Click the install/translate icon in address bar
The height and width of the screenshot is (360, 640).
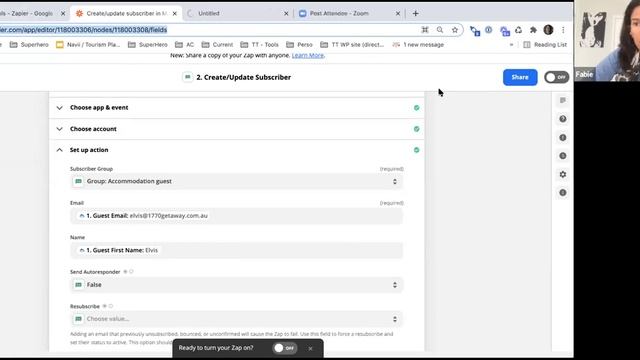pos(425,30)
